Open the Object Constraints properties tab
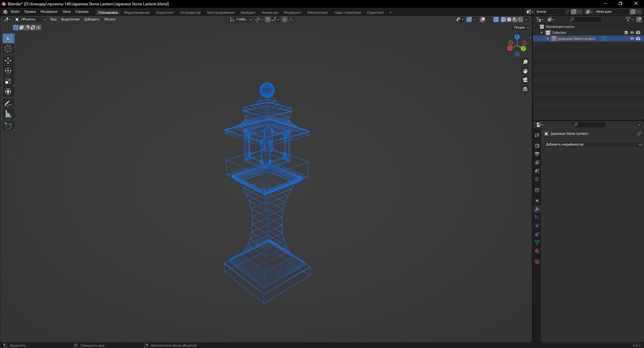Viewport: 644px width, 348px height. 537,234
